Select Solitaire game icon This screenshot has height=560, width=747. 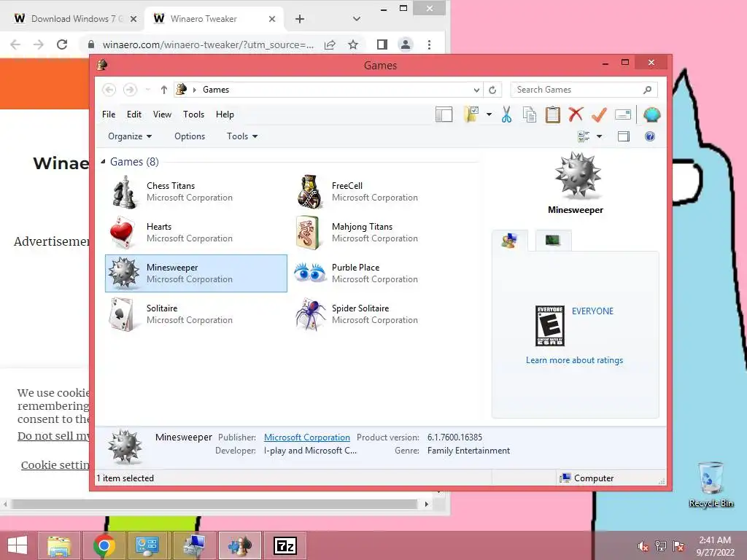point(122,314)
